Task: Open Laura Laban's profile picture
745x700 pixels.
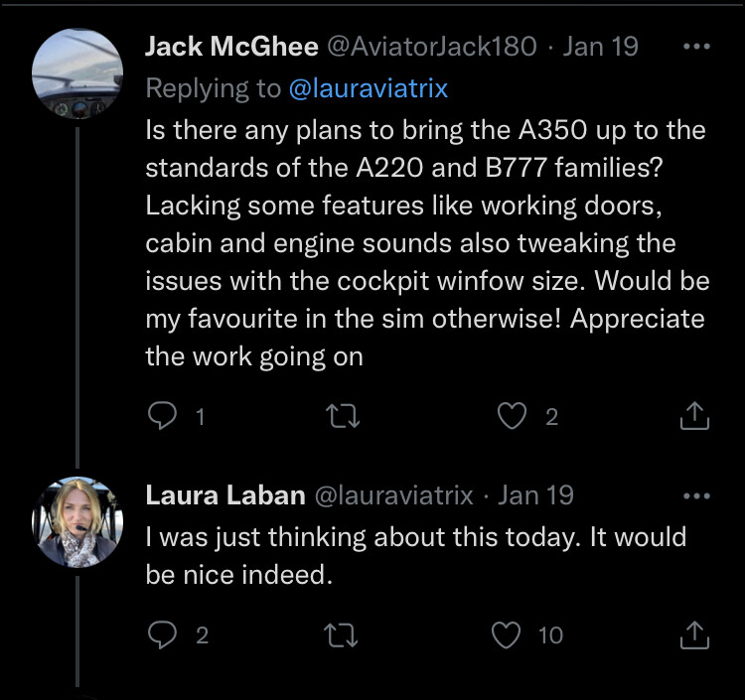Action: (x=77, y=521)
